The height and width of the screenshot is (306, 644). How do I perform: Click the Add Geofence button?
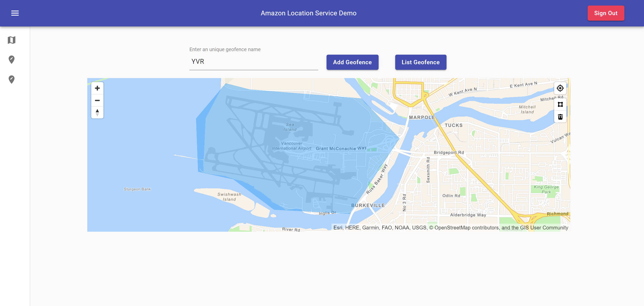coord(352,62)
